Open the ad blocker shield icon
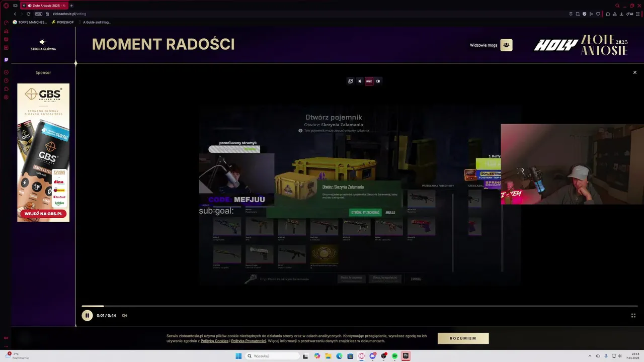 point(584,14)
